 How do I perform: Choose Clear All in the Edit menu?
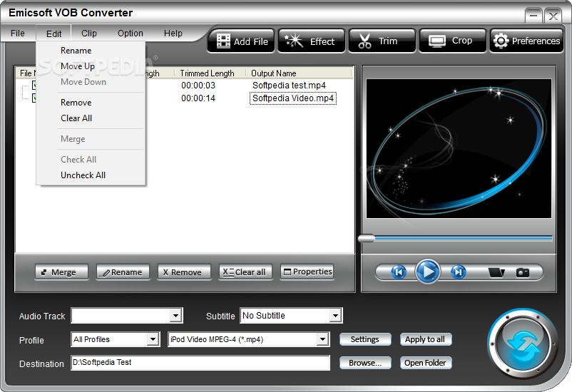(x=91, y=118)
